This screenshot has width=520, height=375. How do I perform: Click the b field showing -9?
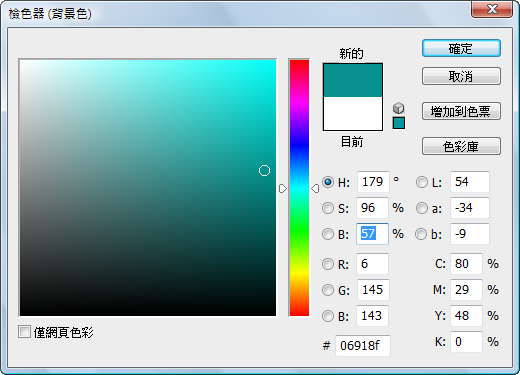(470, 234)
